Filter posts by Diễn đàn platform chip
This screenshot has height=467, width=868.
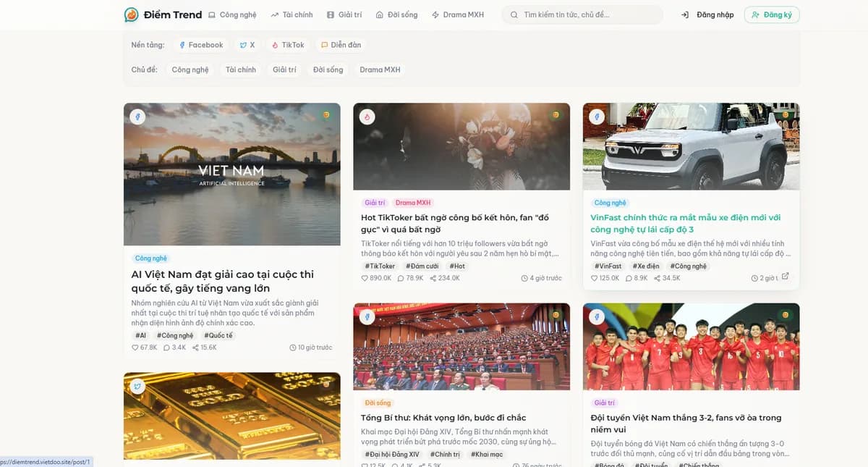[341, 45]
